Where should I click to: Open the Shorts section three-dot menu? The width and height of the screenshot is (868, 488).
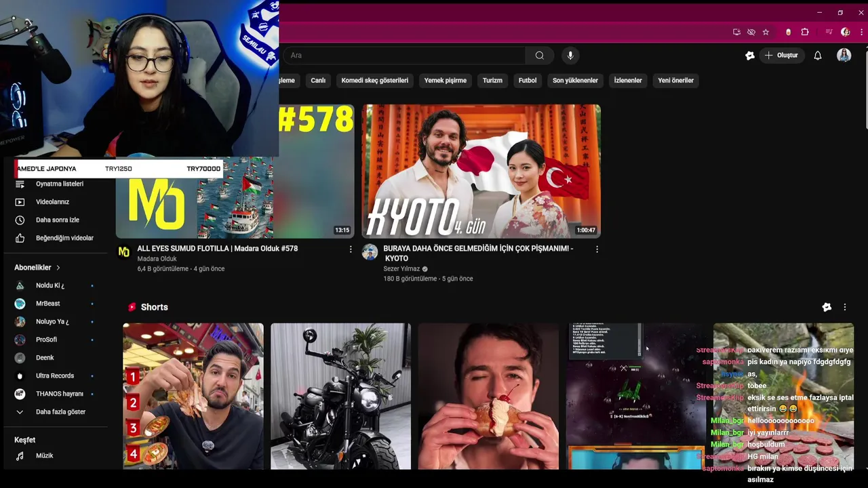pyautogui.click(x=845, y=308)
